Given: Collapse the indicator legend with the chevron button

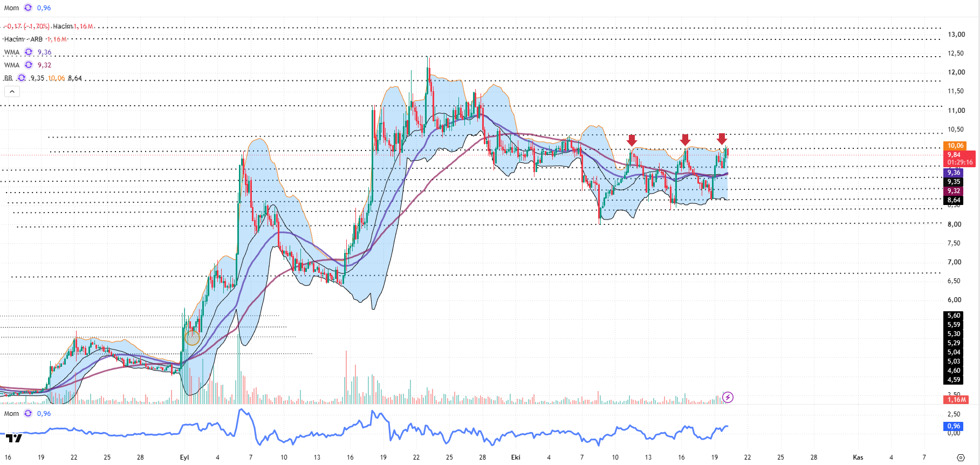Looking at the screenshot, I should (x=12, y=92).
